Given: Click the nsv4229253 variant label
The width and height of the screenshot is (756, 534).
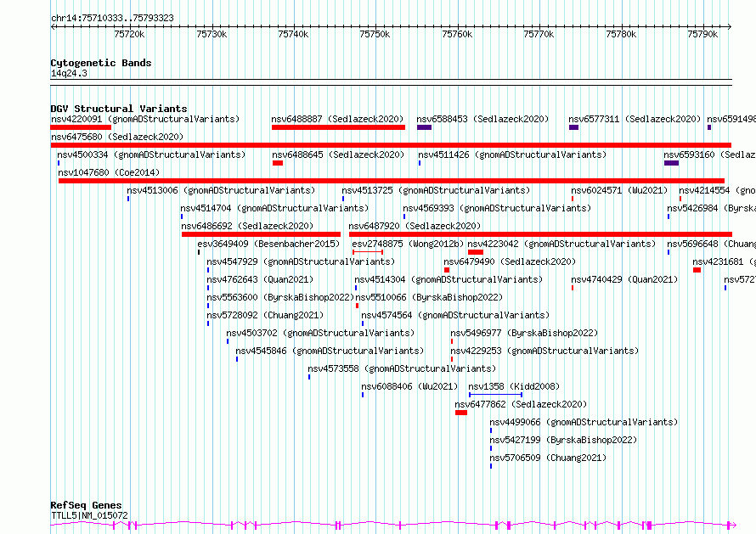Looking at the screenshot, I should (x=544, y=351).
